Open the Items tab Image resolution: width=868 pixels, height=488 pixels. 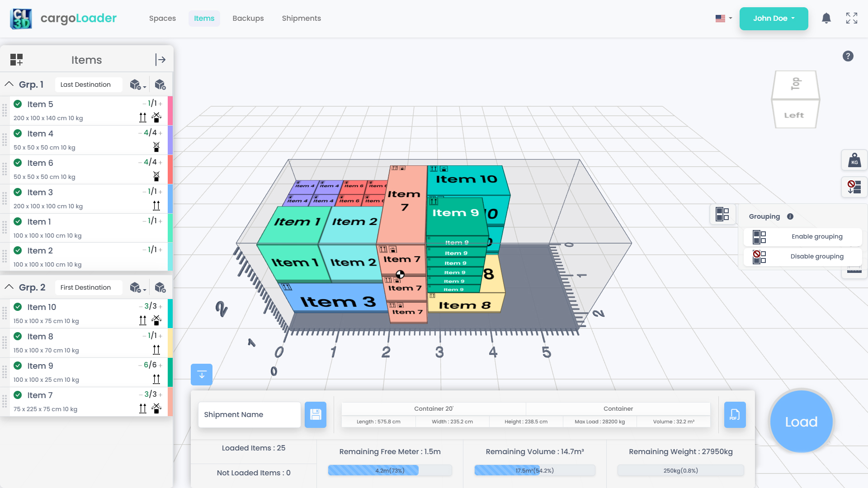[x=204, y=19]
